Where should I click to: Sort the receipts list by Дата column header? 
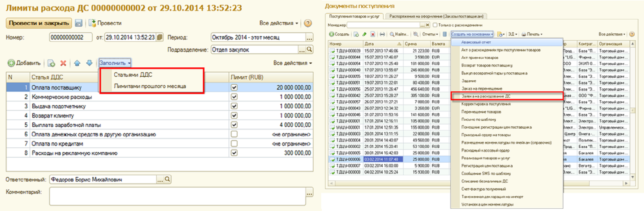(383, 44)
